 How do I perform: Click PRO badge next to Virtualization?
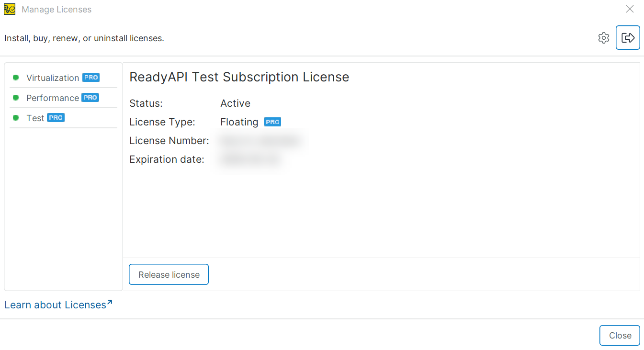click(x=91, y=77)
